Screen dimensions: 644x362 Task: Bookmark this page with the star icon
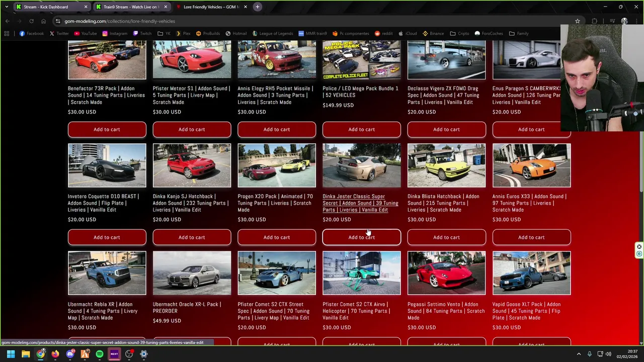point(578,21)
